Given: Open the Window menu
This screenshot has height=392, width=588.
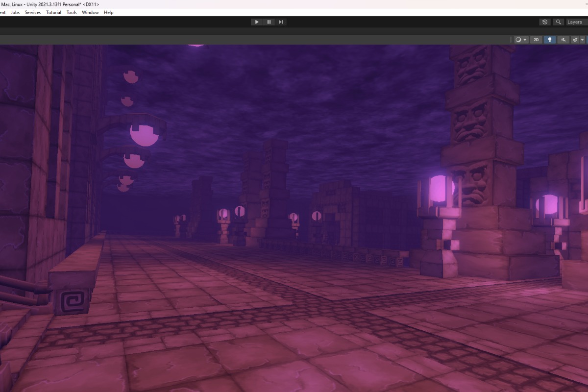Looking at the screenshot, I should (x=90, y=12).
